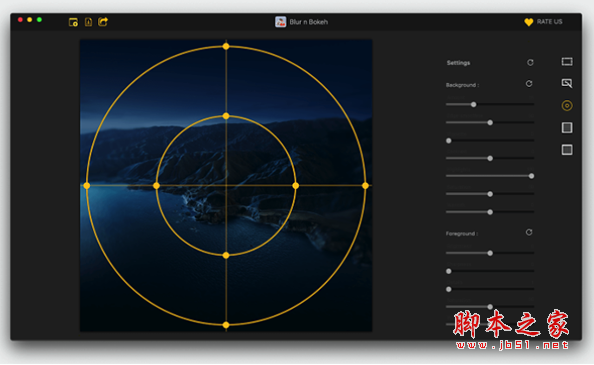Reset all settings using Settings refresh icon
Image resolution: width=594 pixels, height=365 pixels.
coord(530,62)
